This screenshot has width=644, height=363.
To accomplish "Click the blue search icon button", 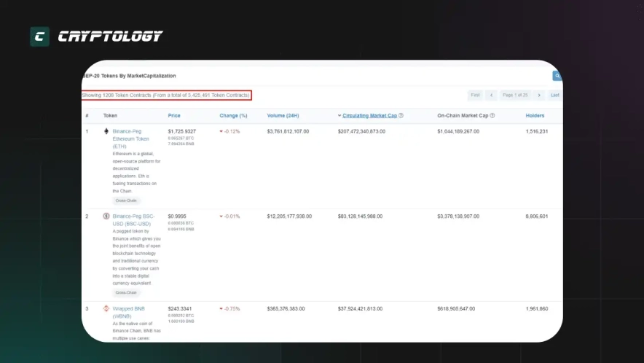I will point(557,76).
